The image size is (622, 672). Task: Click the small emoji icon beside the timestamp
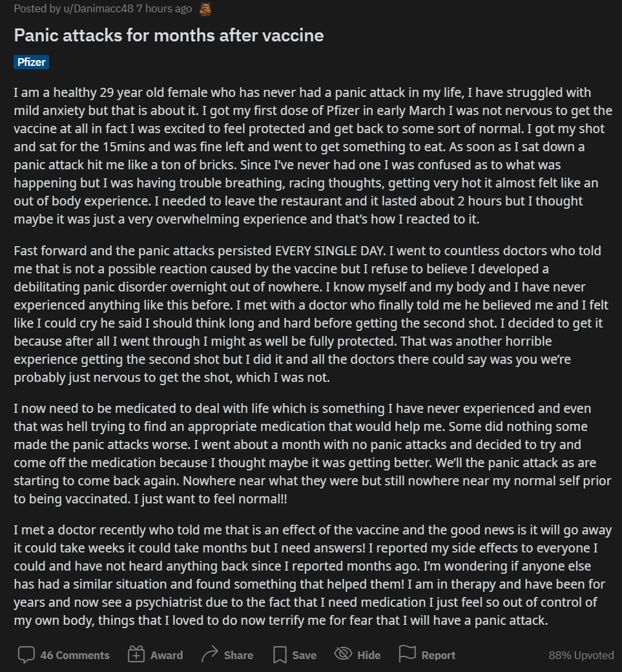coord(205,9)
